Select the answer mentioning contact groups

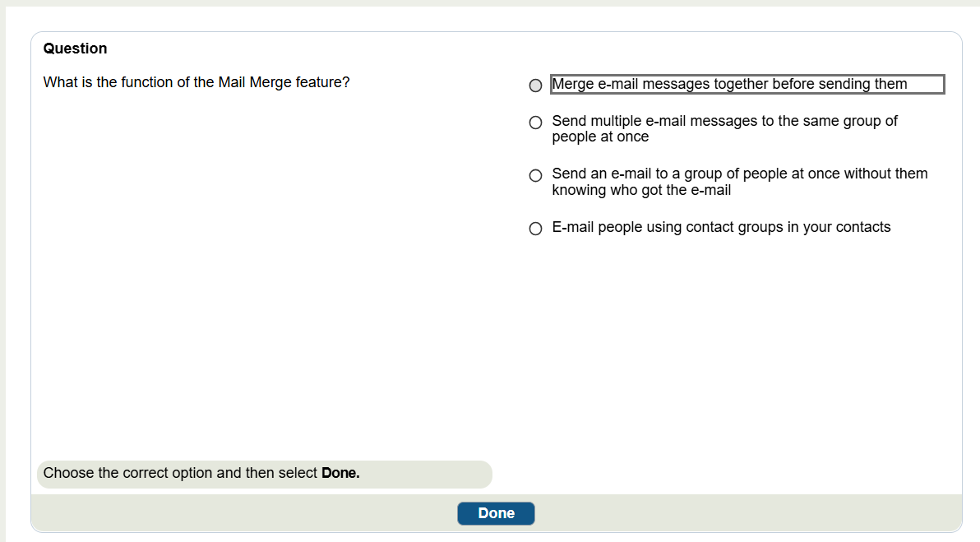721,227
